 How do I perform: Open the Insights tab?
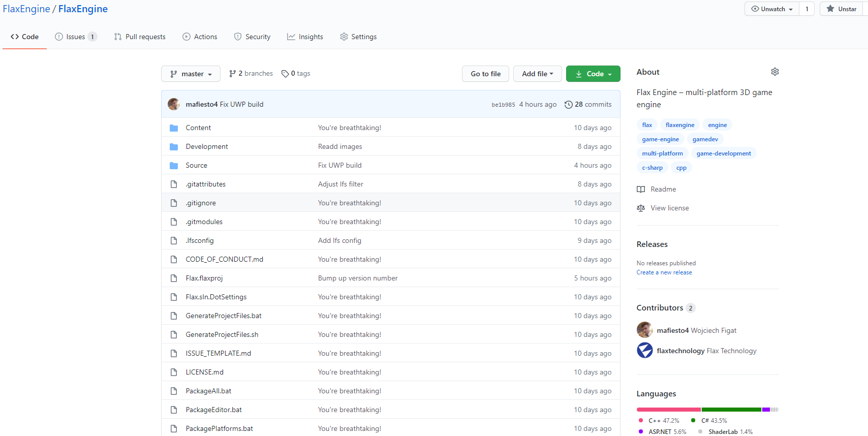point(305,37)
